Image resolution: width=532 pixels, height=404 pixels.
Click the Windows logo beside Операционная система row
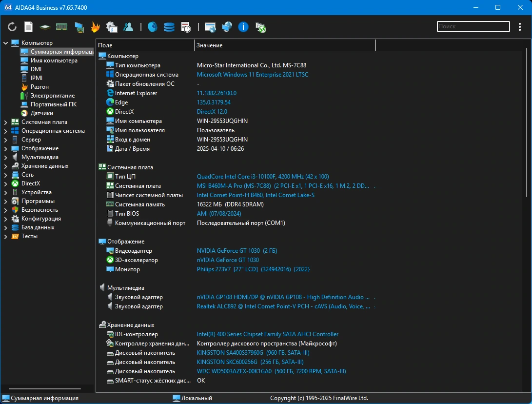pyautogui.click(x=110, y=74)
